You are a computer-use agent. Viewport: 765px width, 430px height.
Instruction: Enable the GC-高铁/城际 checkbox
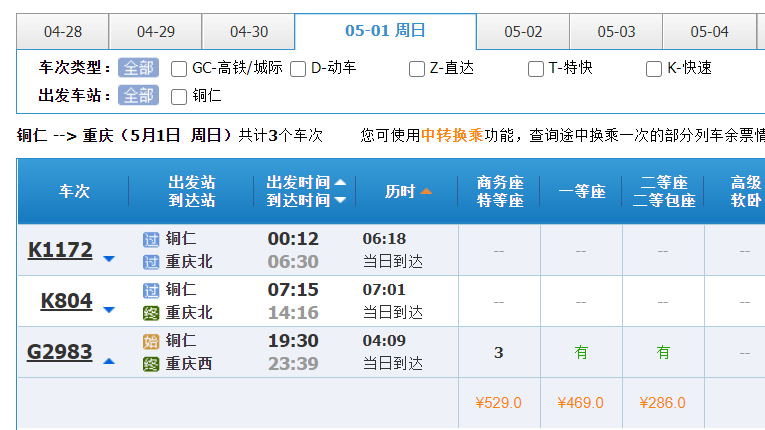click(x=180, y=69)
